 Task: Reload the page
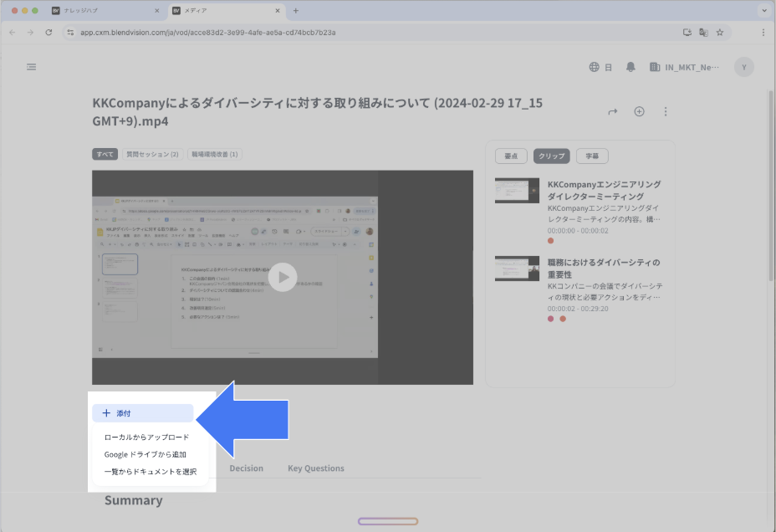pyautogui.click(x=48, y=32)
